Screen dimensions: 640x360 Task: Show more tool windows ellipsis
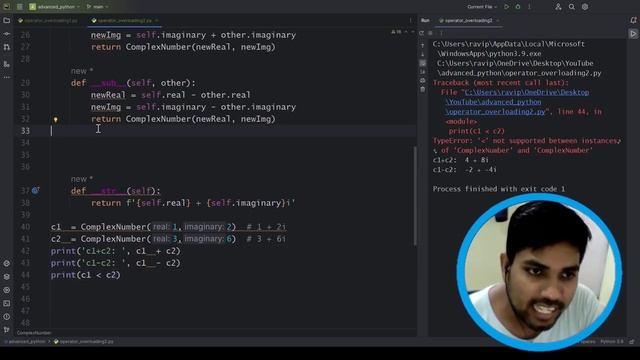(7, 77)
